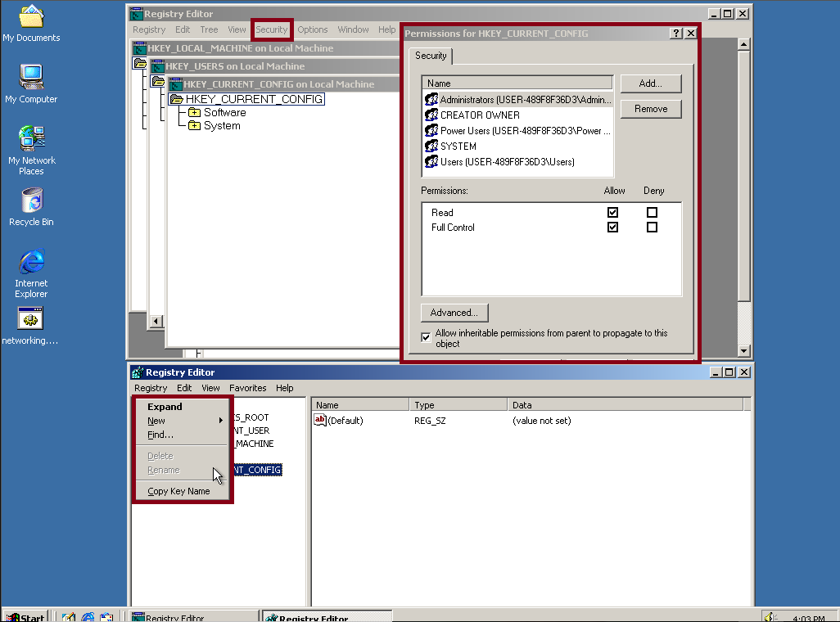Disable inheritable permissions from parent
This screenshot has height=622, width=840.
click(426, 336)
